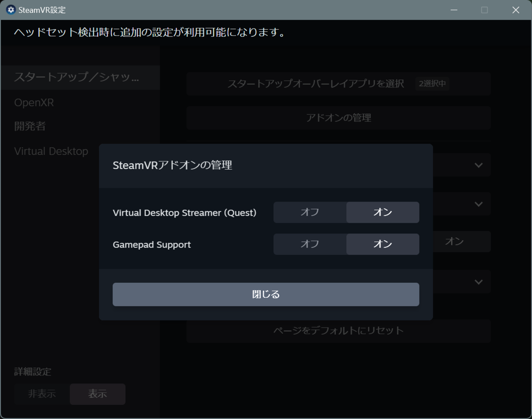Go to the Virtual Desktop sidebar tab
This screenshot has width=532, height=419.
(x=51, y=151)
